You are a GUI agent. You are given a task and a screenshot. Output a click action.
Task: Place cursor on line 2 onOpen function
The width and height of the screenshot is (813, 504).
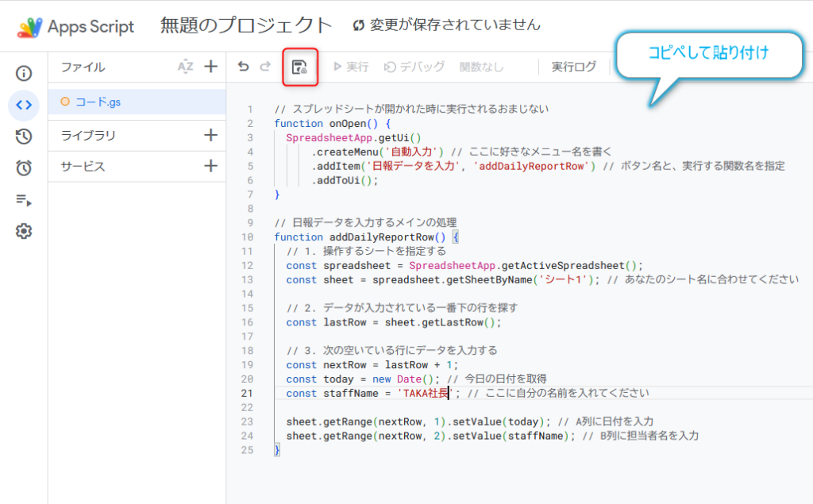333,123
